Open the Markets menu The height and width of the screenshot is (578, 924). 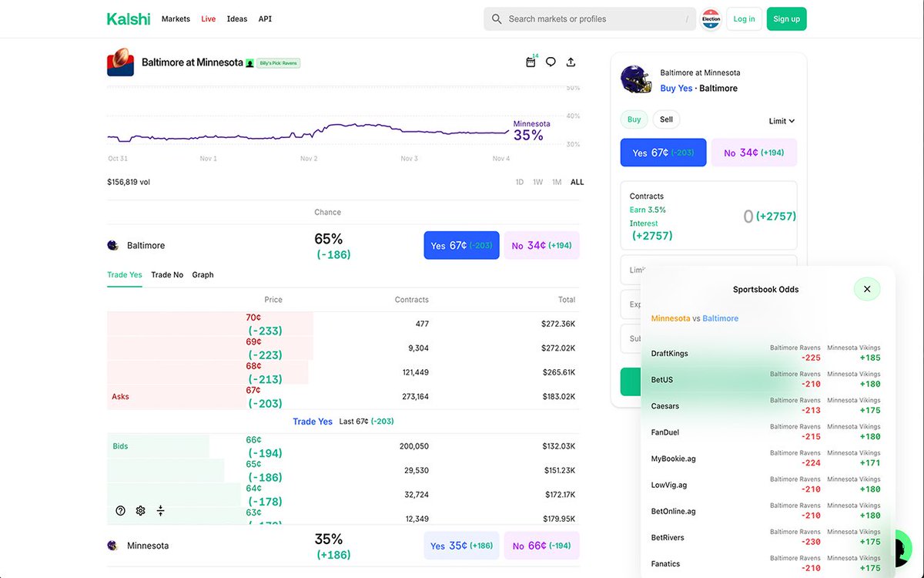coord(176,18)
